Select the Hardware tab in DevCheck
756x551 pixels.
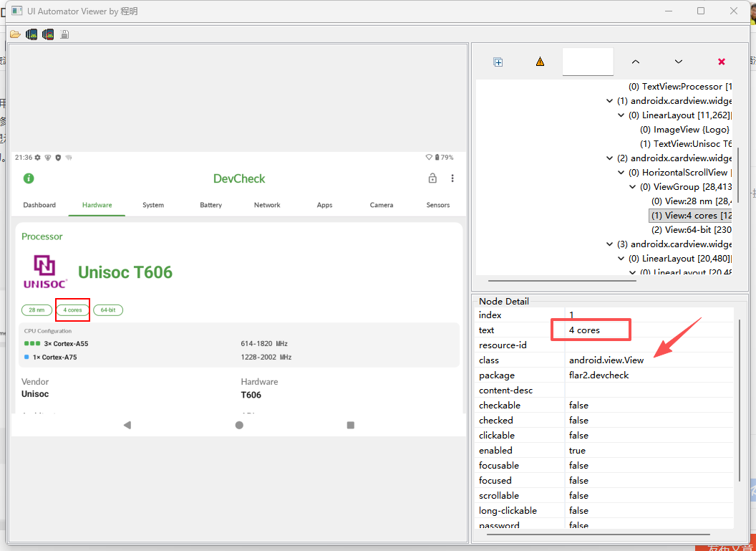click(x=97, y=205)
